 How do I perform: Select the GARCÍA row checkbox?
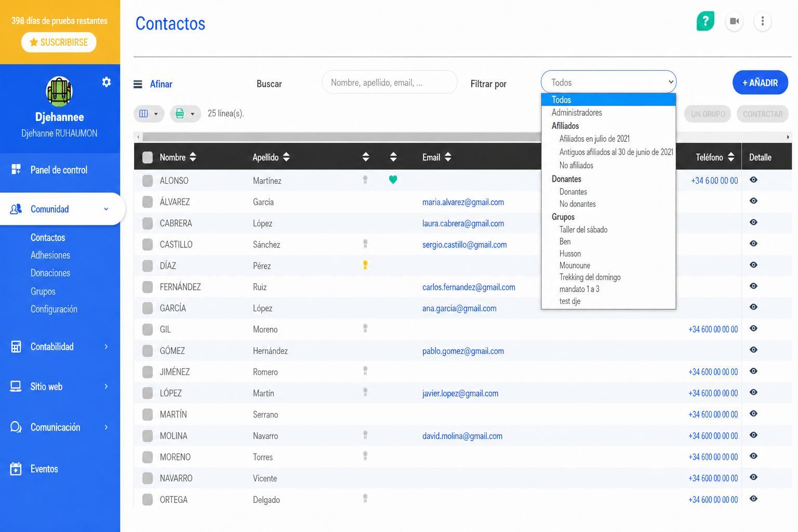pos(148,308)
